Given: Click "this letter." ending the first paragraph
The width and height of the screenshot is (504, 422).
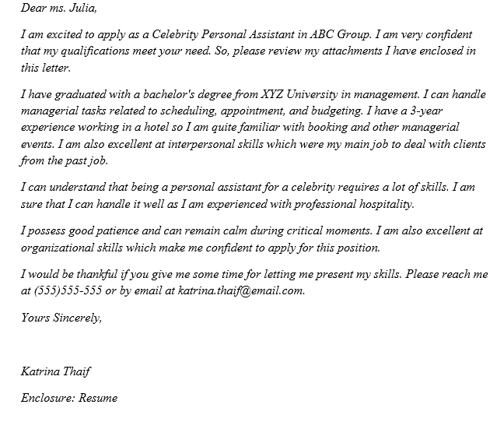Looking at the screenshot, I should click(46, 69).
